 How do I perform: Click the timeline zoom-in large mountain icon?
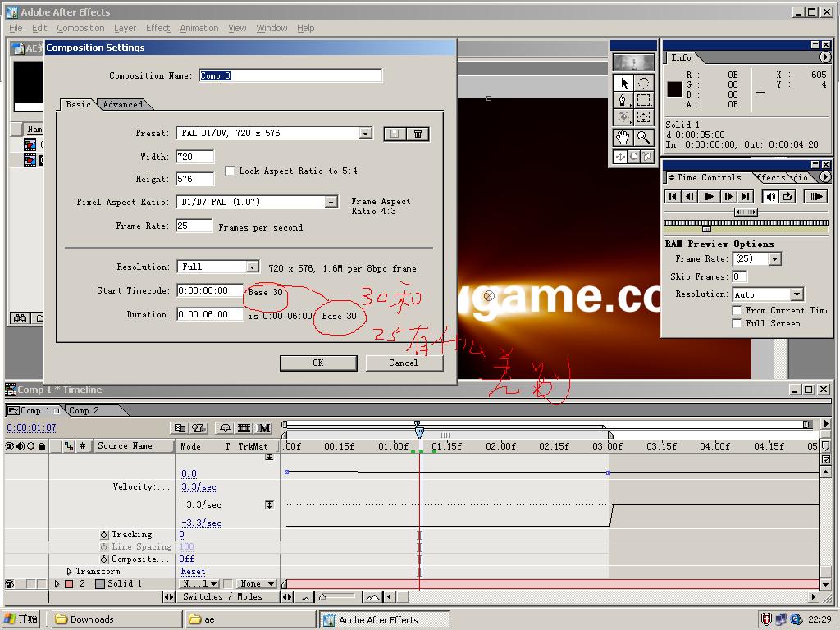[x=372, y=597]
